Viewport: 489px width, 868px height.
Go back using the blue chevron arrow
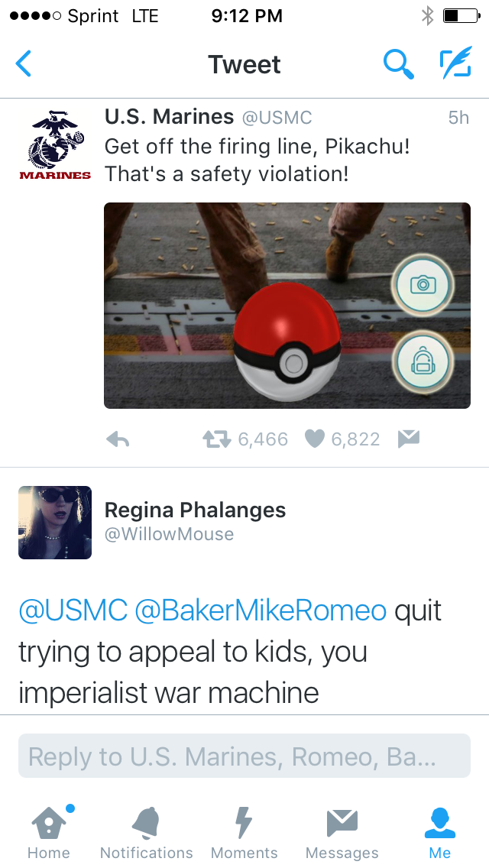coord(23,63)
